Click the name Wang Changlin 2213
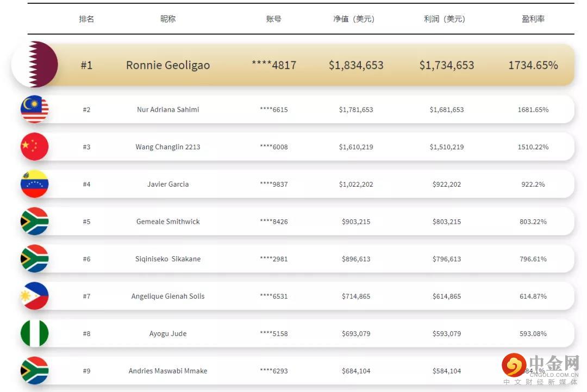587x392 pixels. click(x=168, y=147)
